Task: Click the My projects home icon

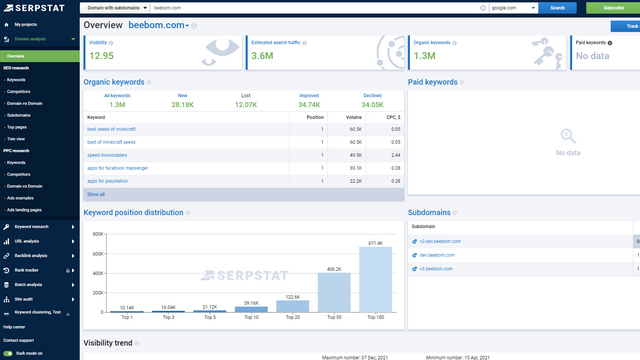Action: coord(6,24)
